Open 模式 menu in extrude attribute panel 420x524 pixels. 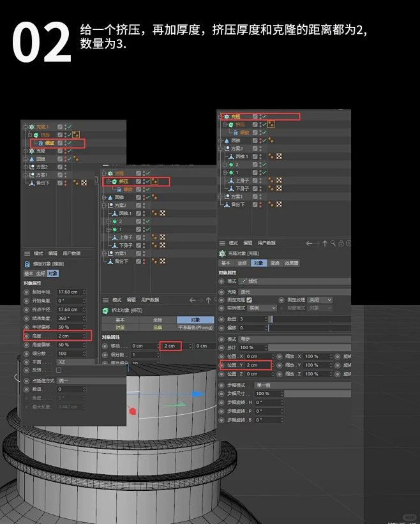click(117, 300)
